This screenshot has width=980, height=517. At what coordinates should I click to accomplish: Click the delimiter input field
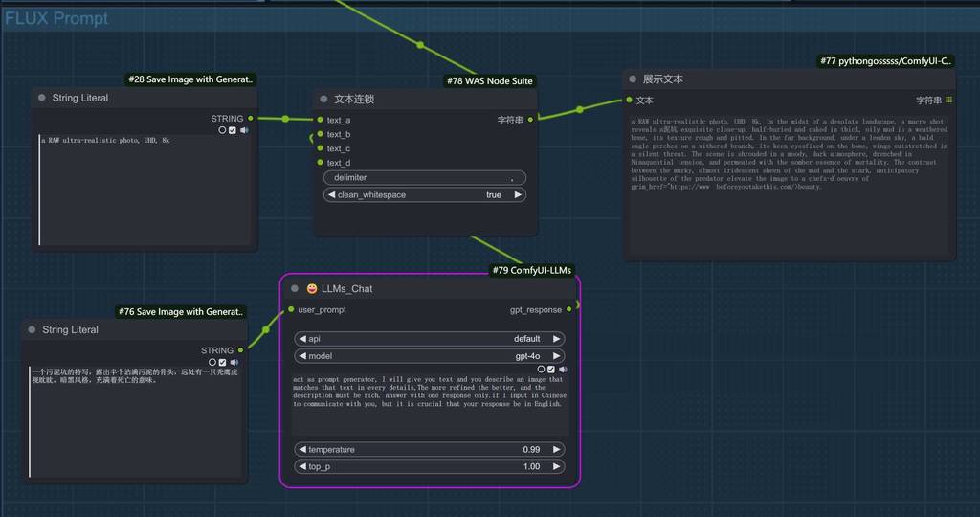point(425,177)
